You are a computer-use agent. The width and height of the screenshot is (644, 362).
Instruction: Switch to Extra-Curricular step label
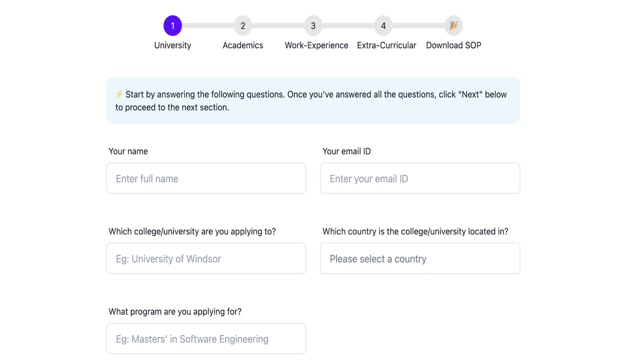pyautogui.click(x=386, y=45)
